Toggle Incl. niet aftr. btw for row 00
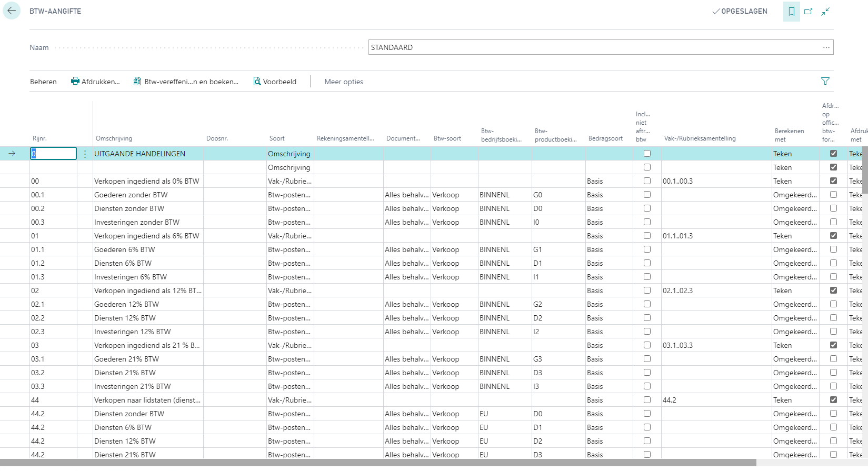This screenshot has height=471, width=868. [x=647, y=181]
